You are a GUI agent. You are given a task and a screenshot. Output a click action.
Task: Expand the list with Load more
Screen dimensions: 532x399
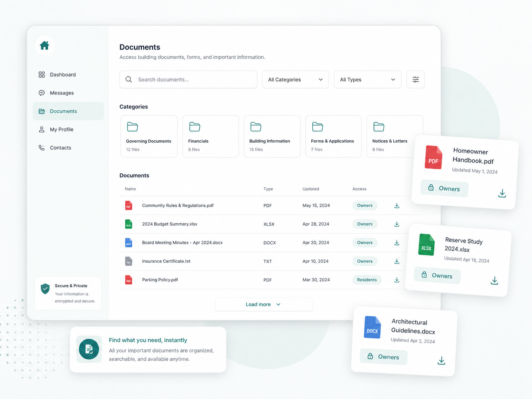tap(264, 304)
